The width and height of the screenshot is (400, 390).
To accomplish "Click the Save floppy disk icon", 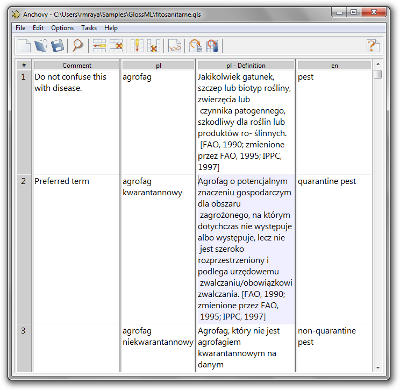I will 57,45.
